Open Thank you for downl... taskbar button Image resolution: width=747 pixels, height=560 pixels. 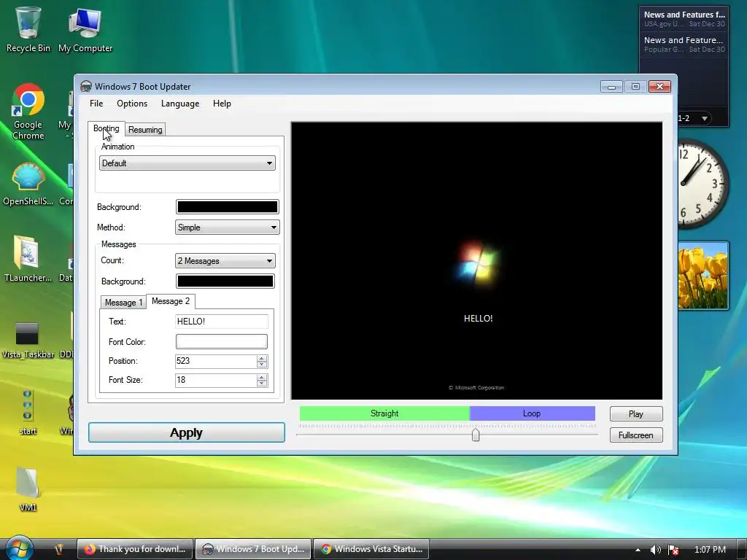pos(135,549)
